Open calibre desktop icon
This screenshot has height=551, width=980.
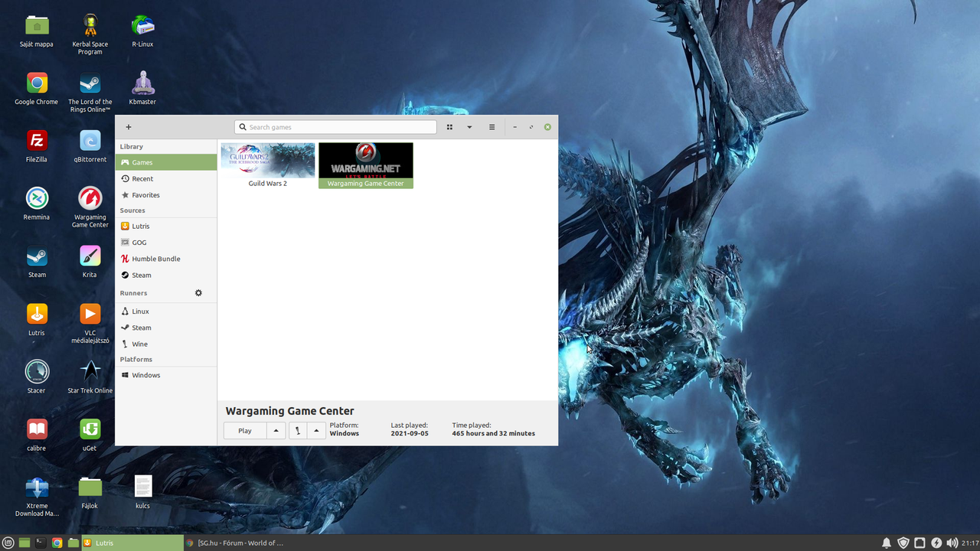pos(37,429)
